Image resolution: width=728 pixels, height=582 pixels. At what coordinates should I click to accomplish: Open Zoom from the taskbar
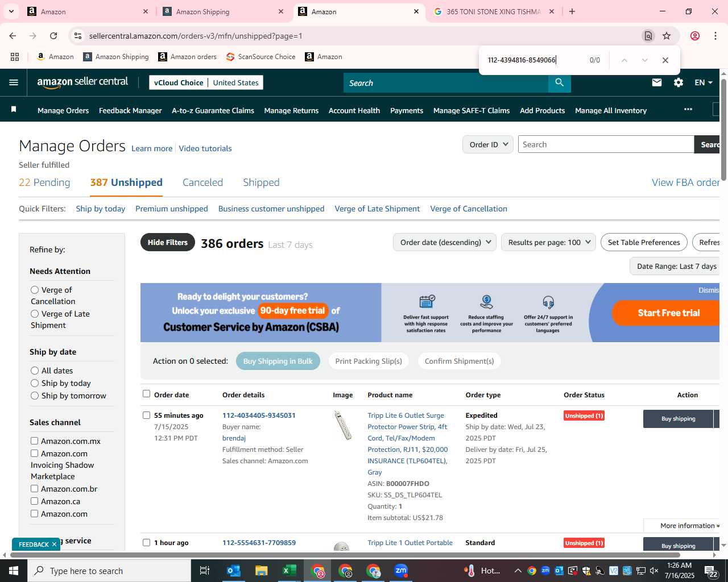point(401,571)
